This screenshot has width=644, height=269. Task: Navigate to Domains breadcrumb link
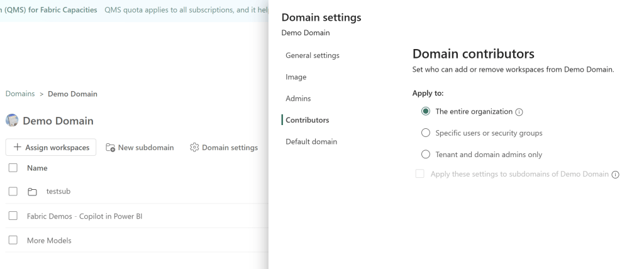(19, 94)
